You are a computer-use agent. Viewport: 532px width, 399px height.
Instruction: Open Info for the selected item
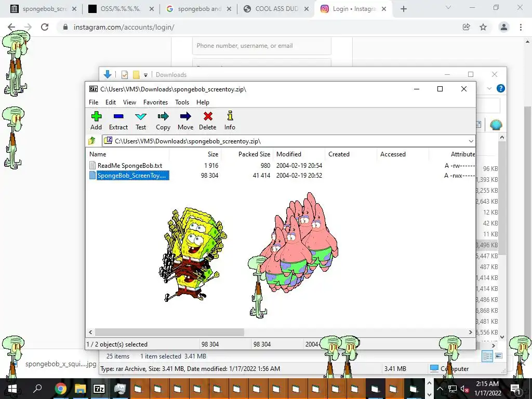pyautogui.click(x=230, y=121)
